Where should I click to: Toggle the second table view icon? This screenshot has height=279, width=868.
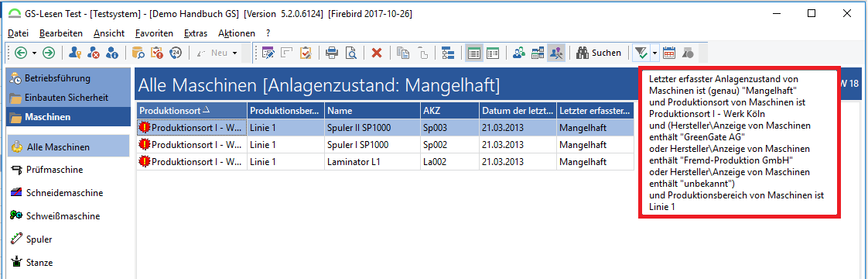click(x=493, y=53)
